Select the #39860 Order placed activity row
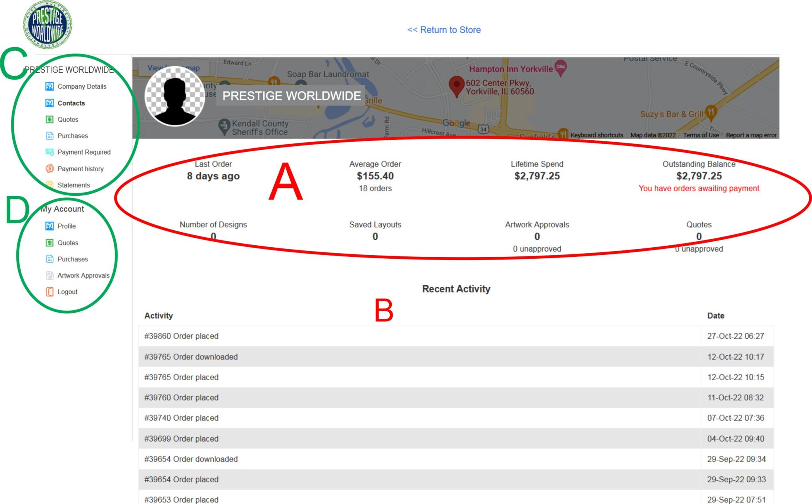The width and height of the screenshot is (812, 504). tap(181, 336)
